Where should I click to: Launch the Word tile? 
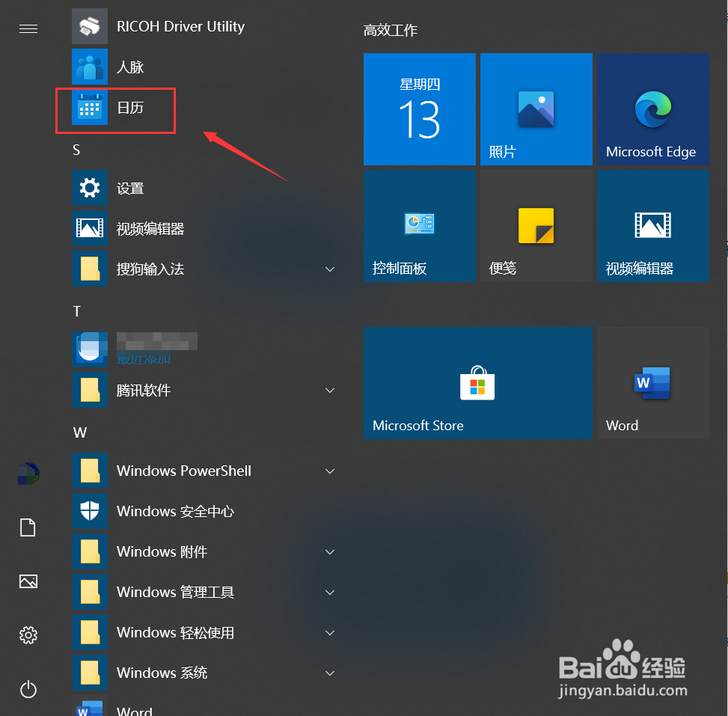[x=652, y=383]
